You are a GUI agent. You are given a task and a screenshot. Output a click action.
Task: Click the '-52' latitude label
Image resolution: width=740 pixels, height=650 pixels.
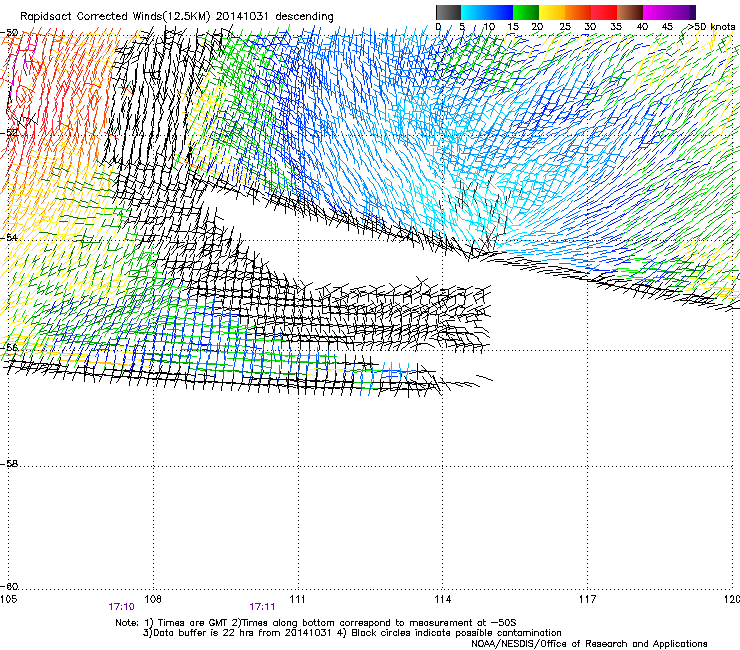coord(9,133)
